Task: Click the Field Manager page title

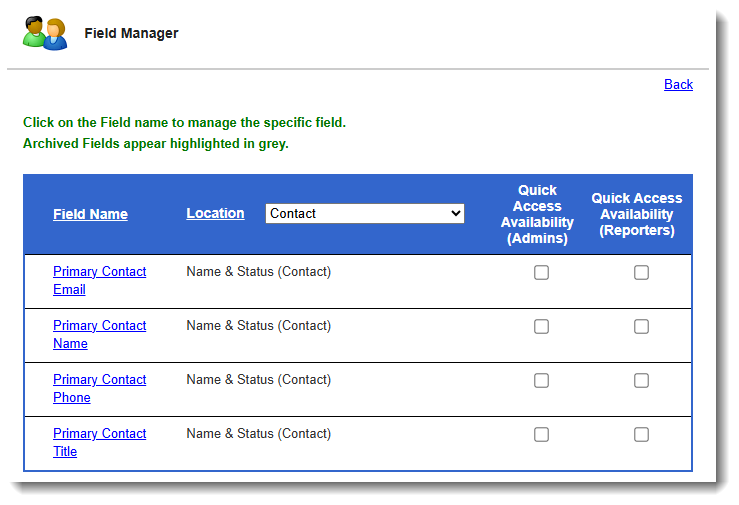Action: [131, 33]
